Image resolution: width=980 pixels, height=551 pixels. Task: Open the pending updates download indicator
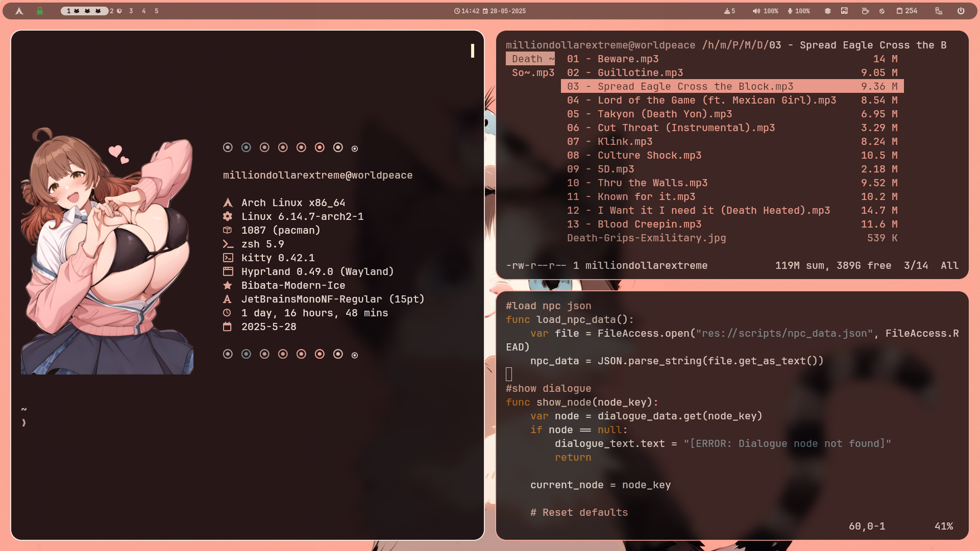pyautogui.click(x=729, y=11)
